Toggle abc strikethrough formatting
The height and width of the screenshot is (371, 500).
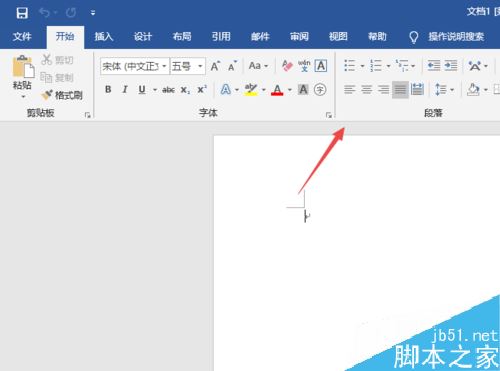tap(168, 89)
